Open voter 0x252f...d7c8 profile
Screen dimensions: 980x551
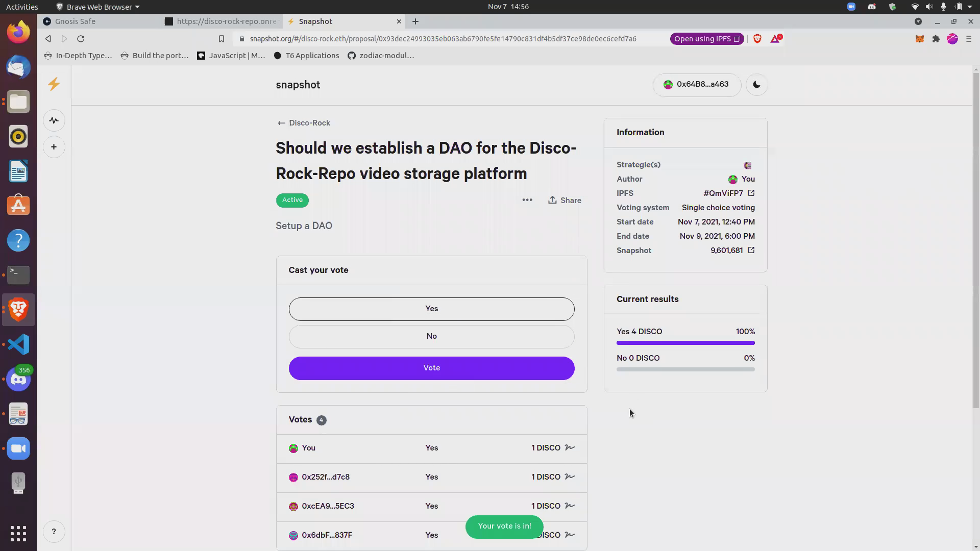(x=320, y=477)
